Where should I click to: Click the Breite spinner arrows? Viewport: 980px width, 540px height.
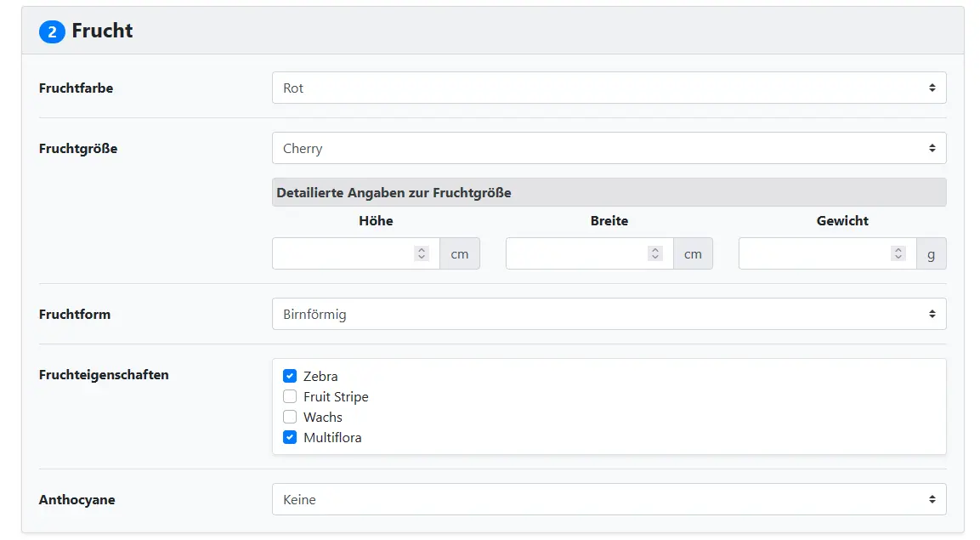tap(654, 253)
